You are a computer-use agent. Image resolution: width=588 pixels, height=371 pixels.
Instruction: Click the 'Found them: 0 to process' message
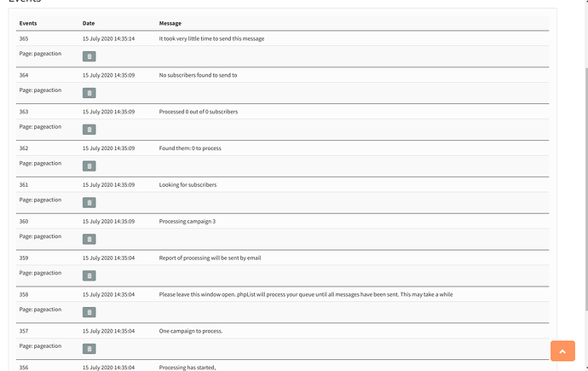(190, 148)
